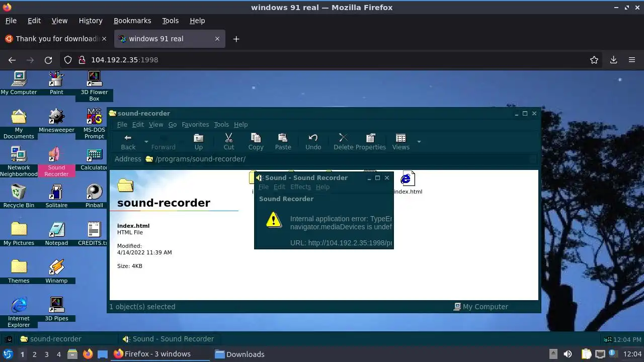Open Firefox downloads panel
This screenshot has height=362, width=644.
click(613, 60)
